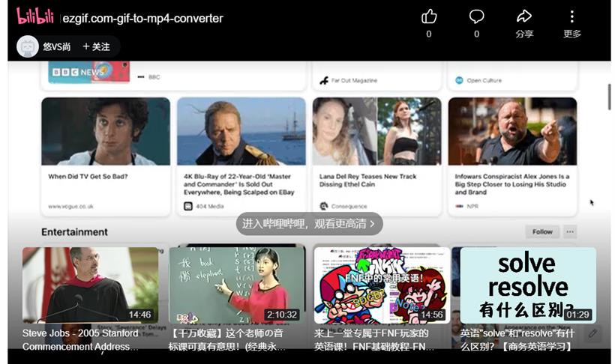The height and width of the screenshot is (364, 615).
Task: Click the NPR source label
Action: 472,206
